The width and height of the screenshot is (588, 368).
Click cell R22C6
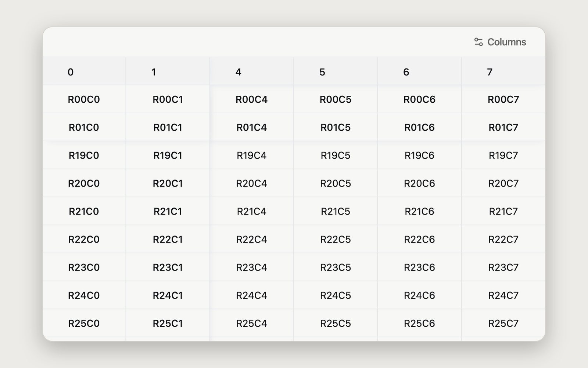[419, 239]
